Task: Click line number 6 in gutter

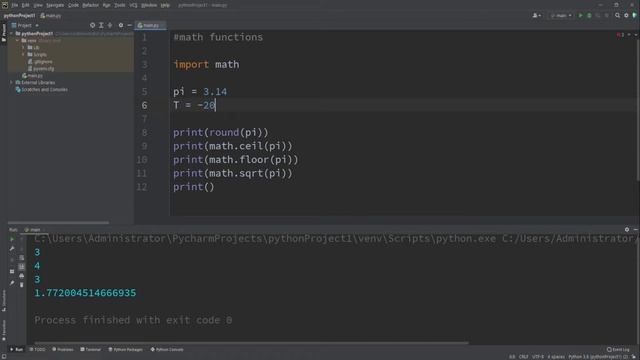Action: coord(144,105)
